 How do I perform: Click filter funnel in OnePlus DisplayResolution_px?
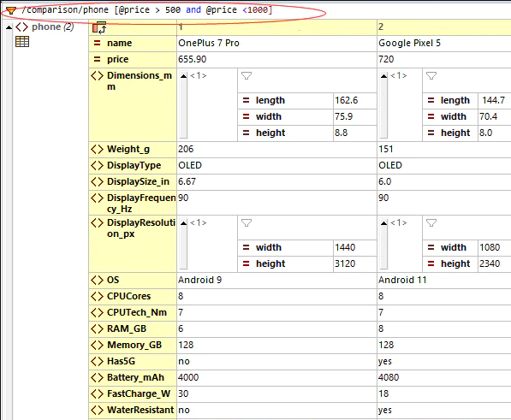(247, 223)
